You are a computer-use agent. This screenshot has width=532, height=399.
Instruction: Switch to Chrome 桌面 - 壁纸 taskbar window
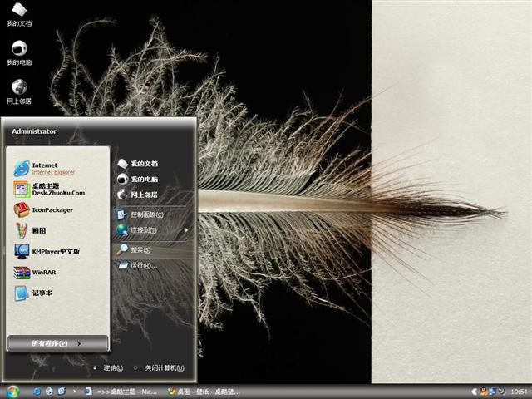204,392
